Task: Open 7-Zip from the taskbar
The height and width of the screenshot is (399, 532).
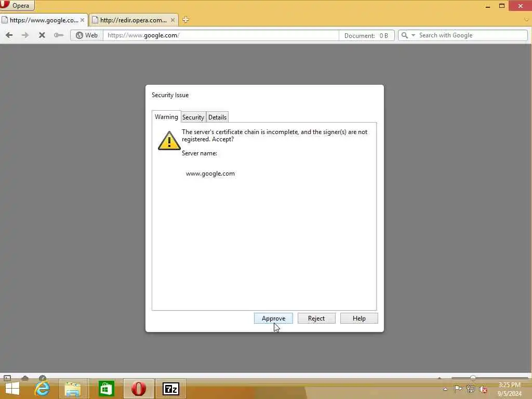Action: click(x=170, y=389)
